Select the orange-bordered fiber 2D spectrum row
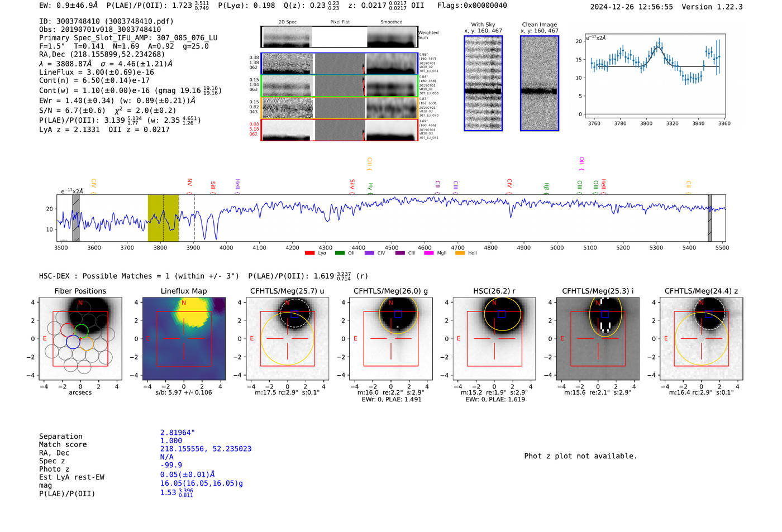This screenshot has width=782, height=532. click(x=340, y=108)
